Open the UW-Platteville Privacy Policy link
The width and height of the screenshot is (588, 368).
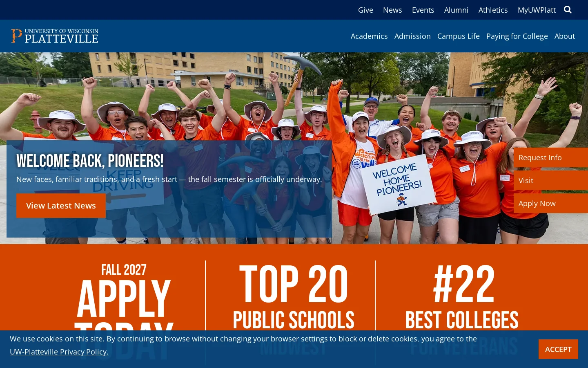coord(59,352)
